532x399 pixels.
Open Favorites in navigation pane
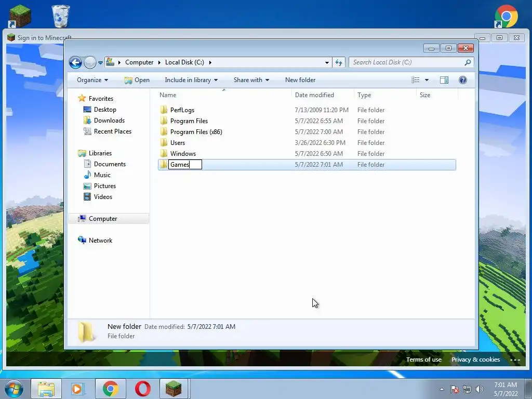(x=101, y=98)
